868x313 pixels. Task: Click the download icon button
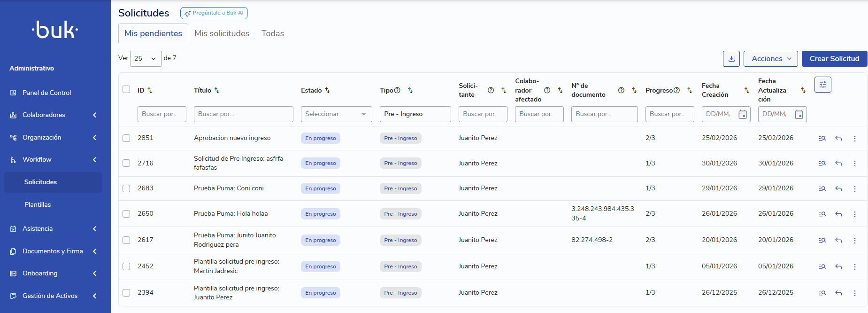731,59
